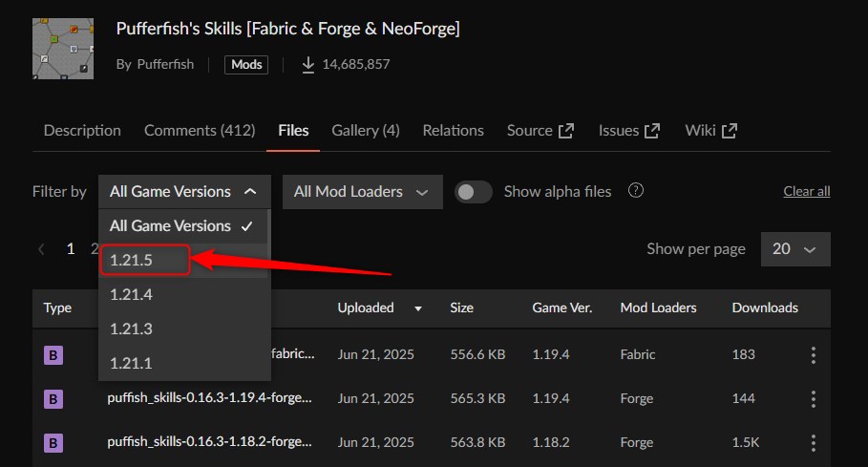
Task: Open the Pufferfish author link
Action: click(165, 64)
